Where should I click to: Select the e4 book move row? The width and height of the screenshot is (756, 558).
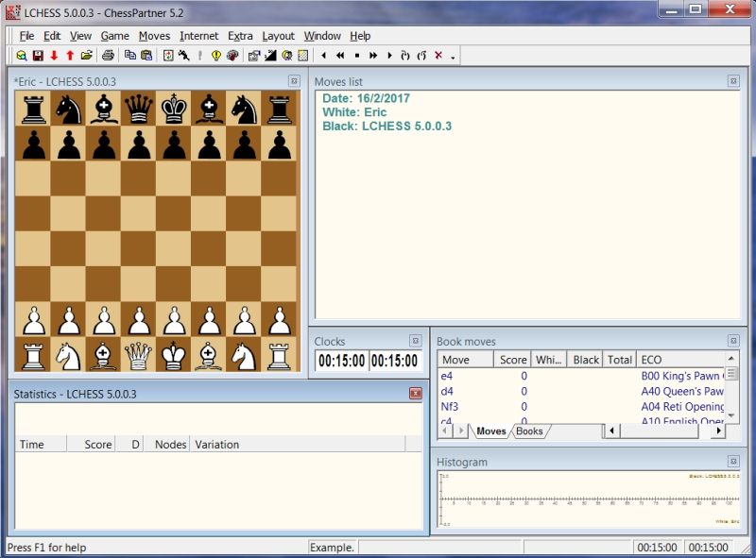[x=581, y=376]
